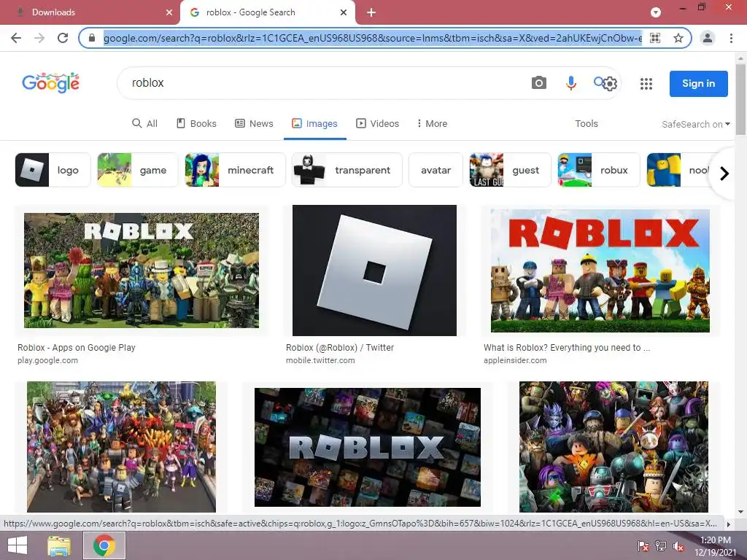This screenshot has height=560, width=747.
Task: View site info via the padlock icon
Action: click(x=92, y=38)
